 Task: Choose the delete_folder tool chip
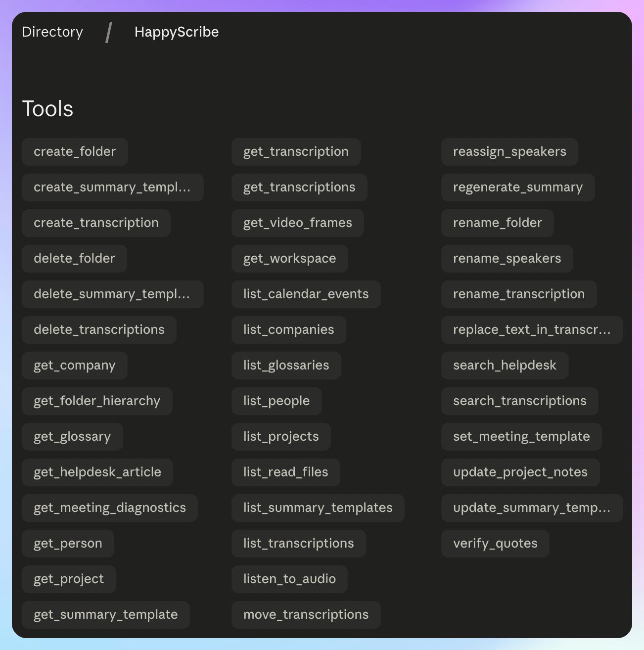pyautogui.click(x=74, y=259)
